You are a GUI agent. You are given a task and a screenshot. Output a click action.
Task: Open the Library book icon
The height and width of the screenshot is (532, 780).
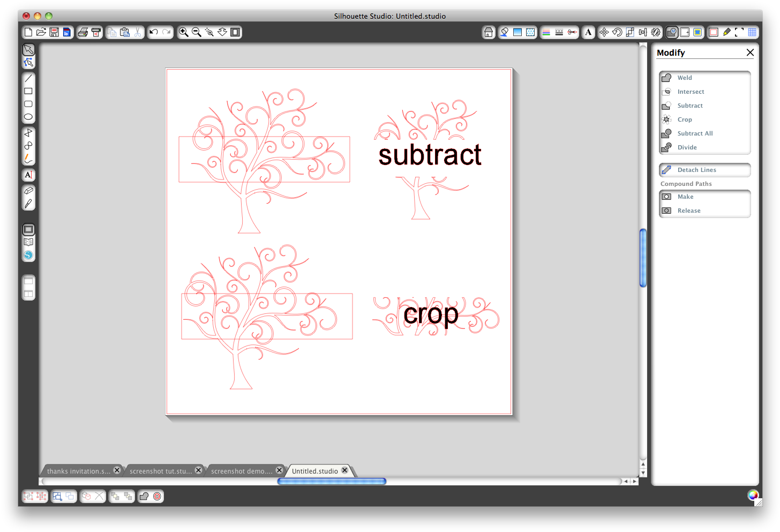coord(28,242)
